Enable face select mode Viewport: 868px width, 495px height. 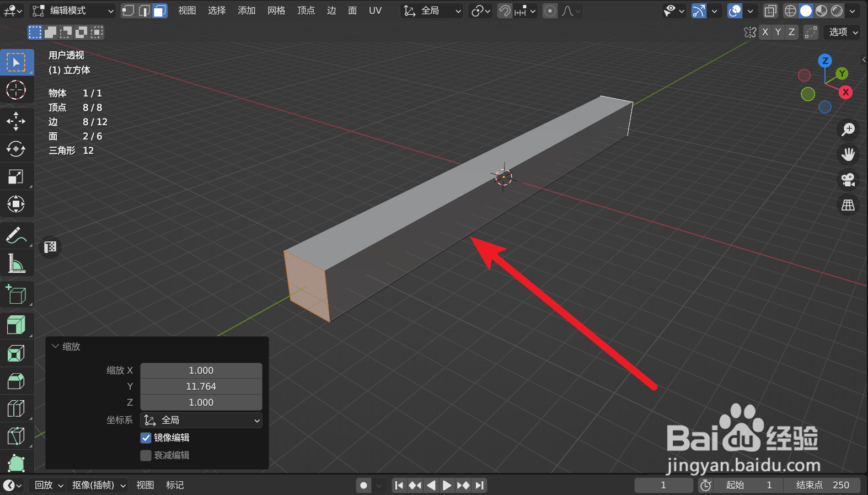click(160, 10)
